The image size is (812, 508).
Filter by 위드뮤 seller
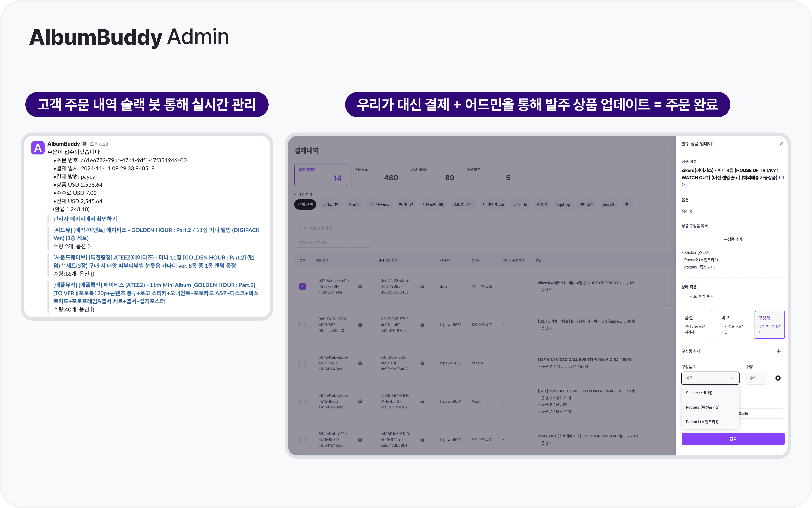[x=354, y=204]
